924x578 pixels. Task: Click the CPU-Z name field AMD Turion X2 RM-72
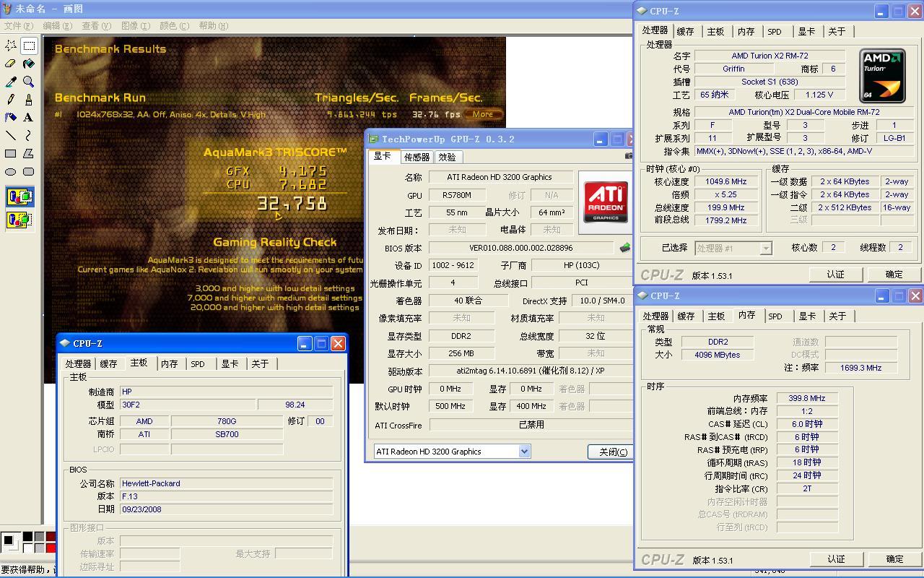click(770, 56)
